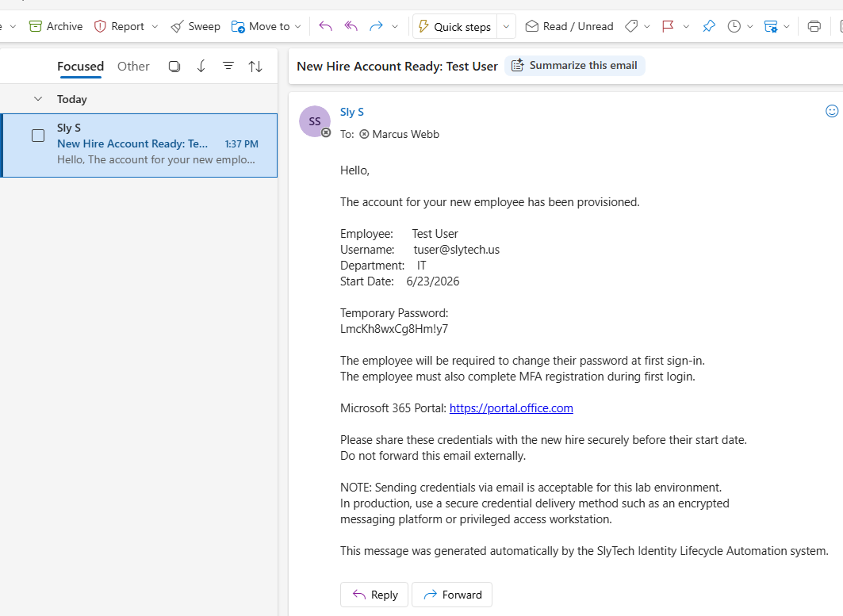Click the Reply button below the message

pos(374,595)
